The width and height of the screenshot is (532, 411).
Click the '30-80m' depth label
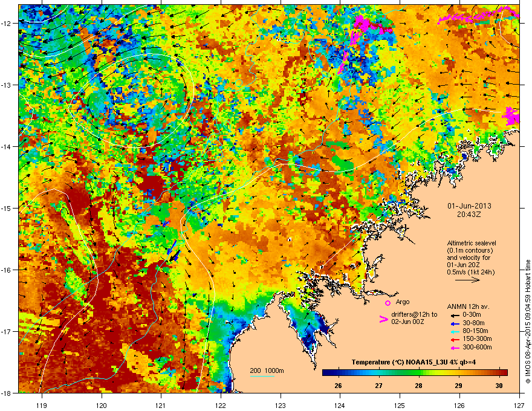(x=473, y=323)
